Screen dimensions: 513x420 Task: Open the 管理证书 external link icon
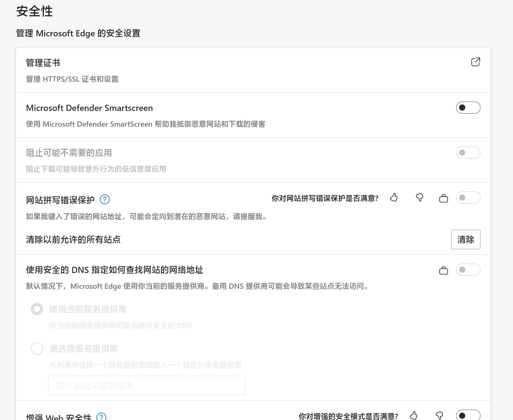pos(476,62)
